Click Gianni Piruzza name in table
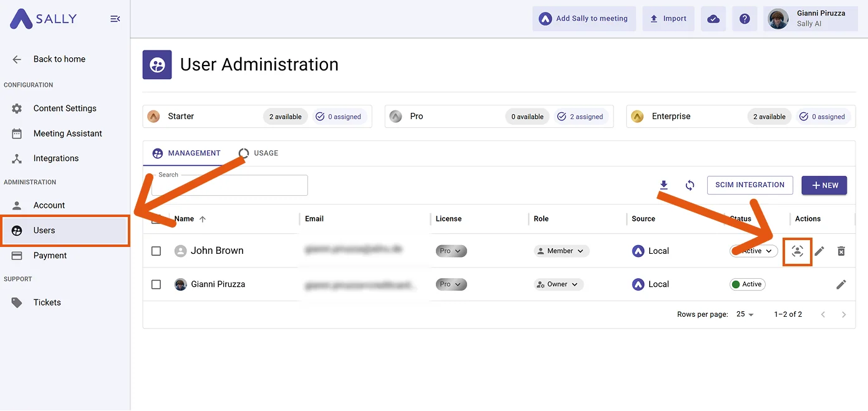 218,284
